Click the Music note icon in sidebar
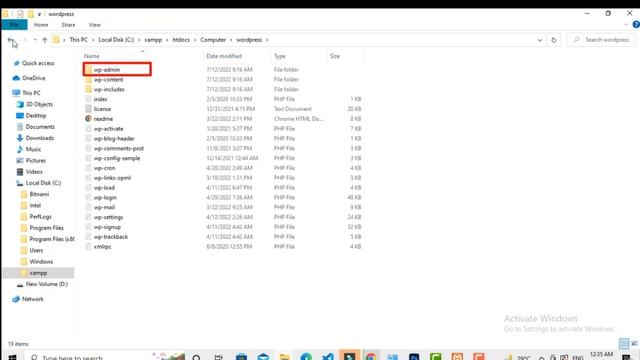 pos(20,149)
